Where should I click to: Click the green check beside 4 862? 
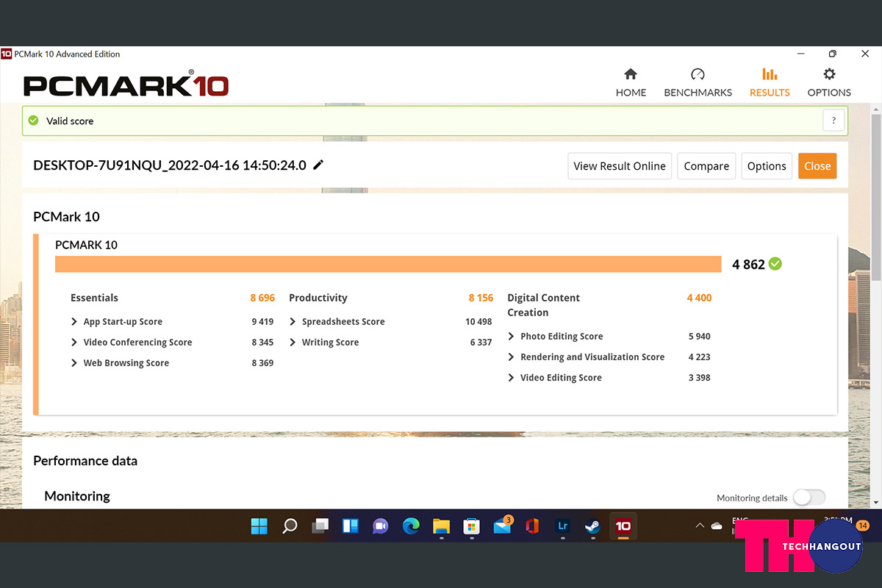[775, 264]
